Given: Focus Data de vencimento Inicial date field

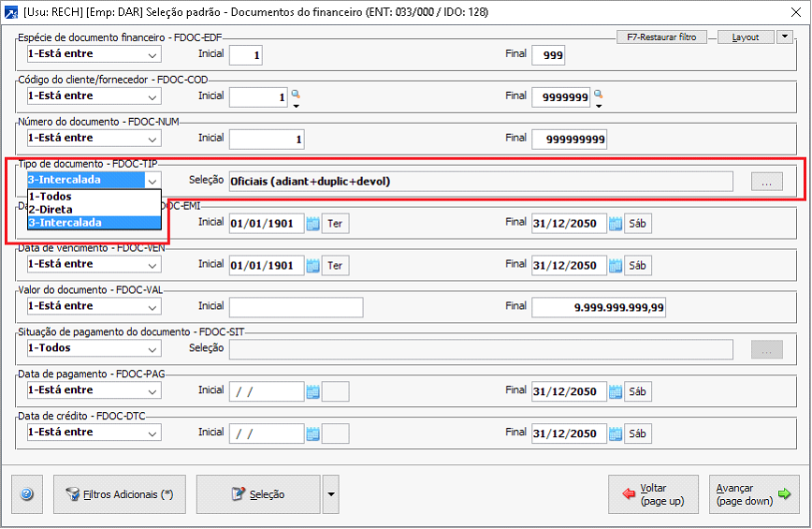Looking at the screenshot, I should tap(267, 266).
